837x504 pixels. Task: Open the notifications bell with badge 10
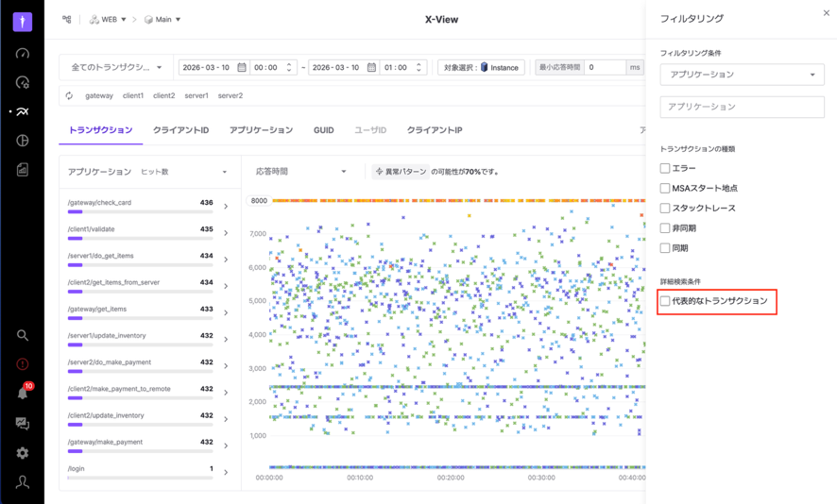23,394
